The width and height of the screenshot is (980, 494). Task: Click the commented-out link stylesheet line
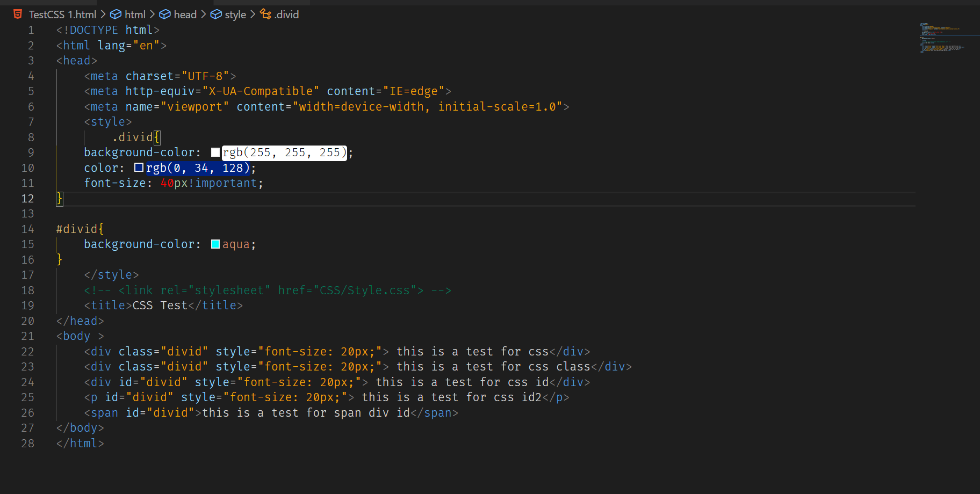[x=268, y=290]
